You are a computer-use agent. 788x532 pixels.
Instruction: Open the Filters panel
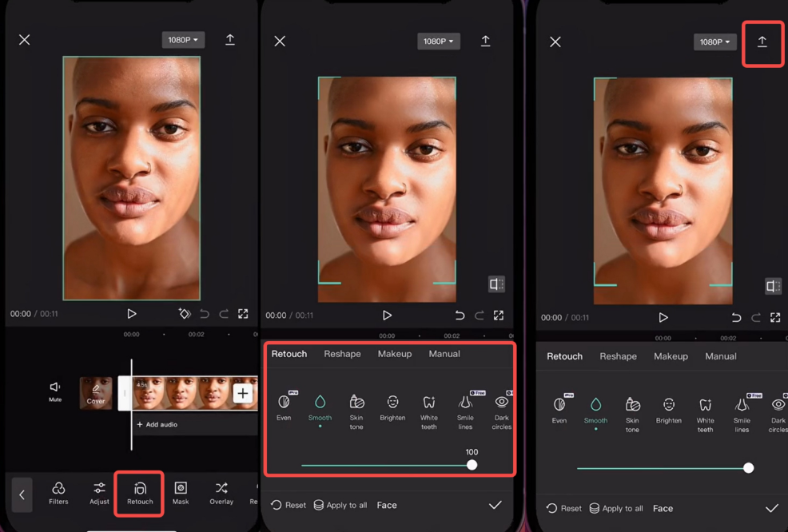[x=58, y=493]
